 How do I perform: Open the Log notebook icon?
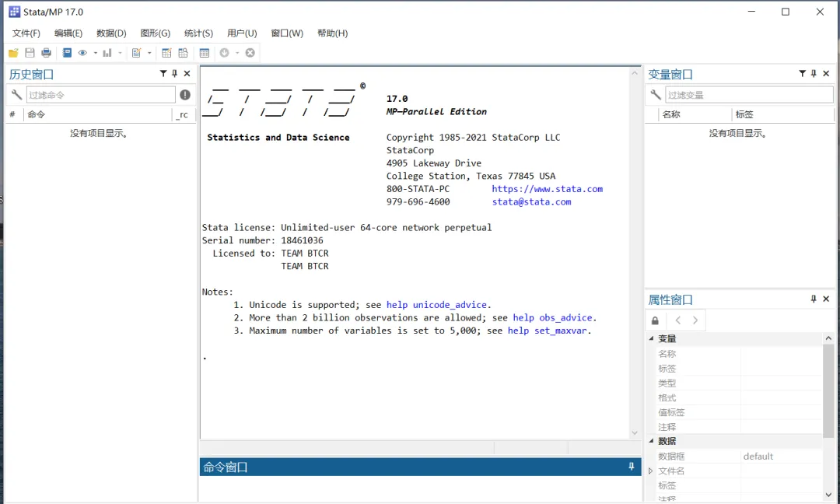point(67,52)
